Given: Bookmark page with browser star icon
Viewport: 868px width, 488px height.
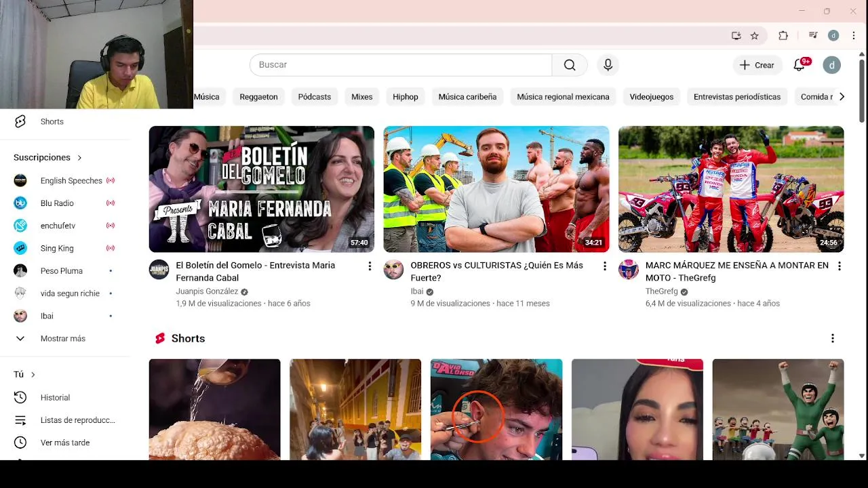Looking at the screenshot, I should 755,36.
